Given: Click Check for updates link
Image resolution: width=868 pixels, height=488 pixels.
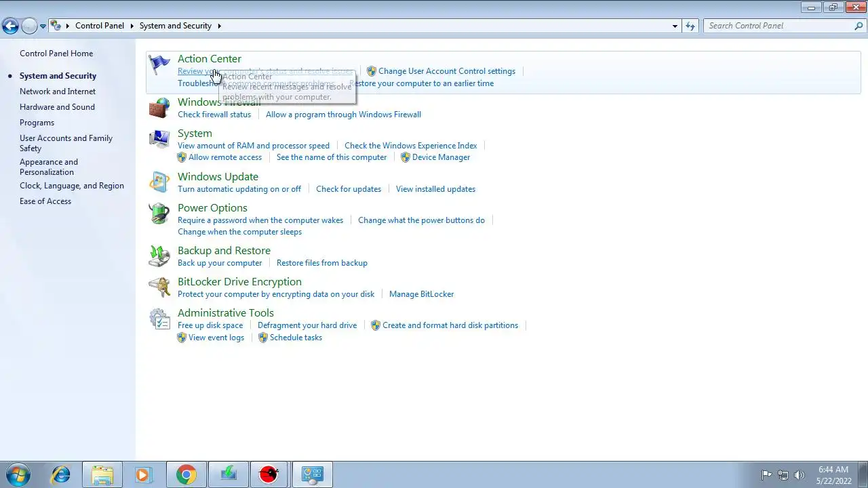Looking at the screenshot, I should [x=349, y=189].
